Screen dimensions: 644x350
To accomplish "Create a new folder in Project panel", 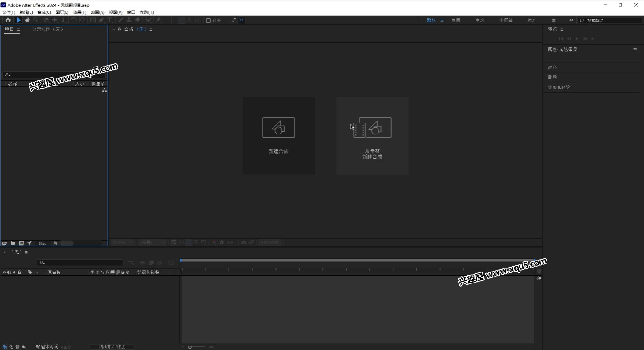I will coord(13,243).
